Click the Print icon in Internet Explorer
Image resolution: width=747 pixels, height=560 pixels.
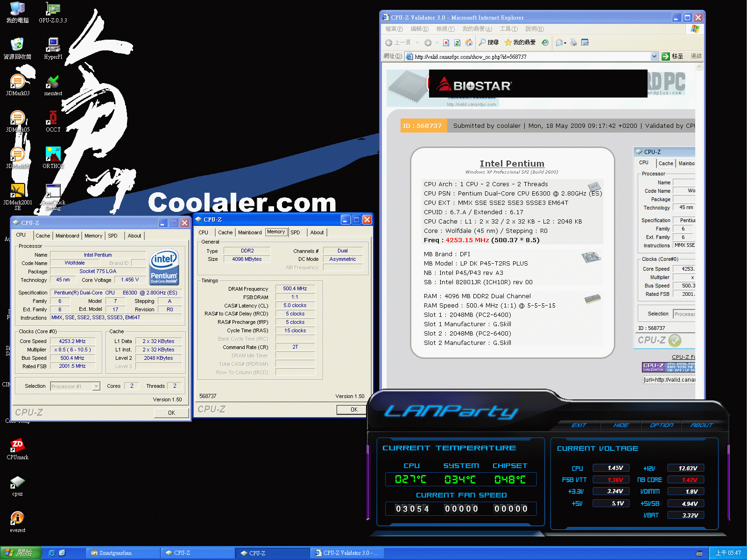573,42
